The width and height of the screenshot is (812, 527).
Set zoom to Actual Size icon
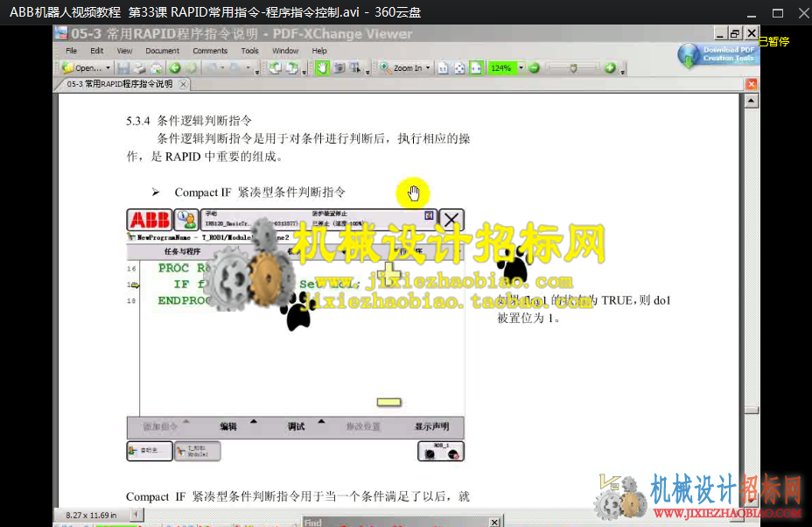tap(444, 68)
